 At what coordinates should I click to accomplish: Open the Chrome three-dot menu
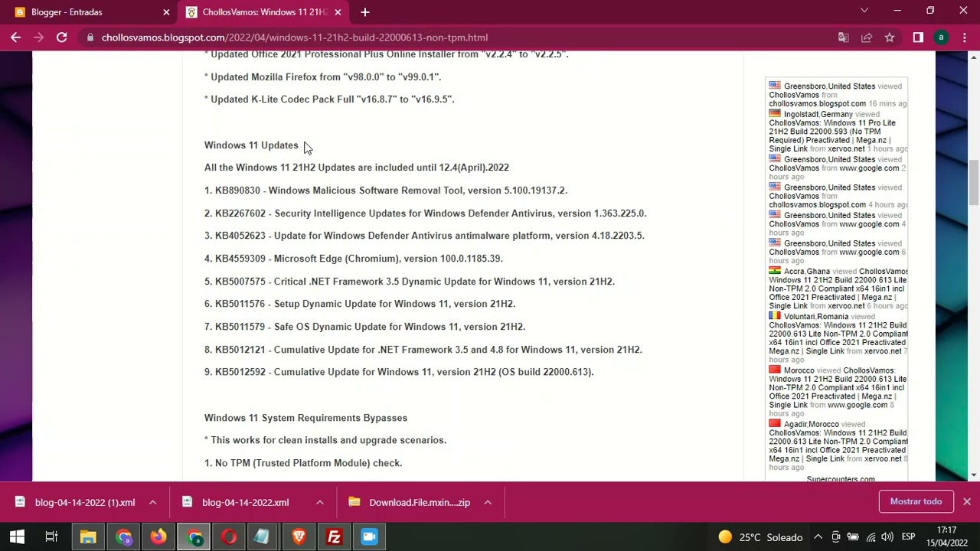pyautogui.click(x=964, y=37)
